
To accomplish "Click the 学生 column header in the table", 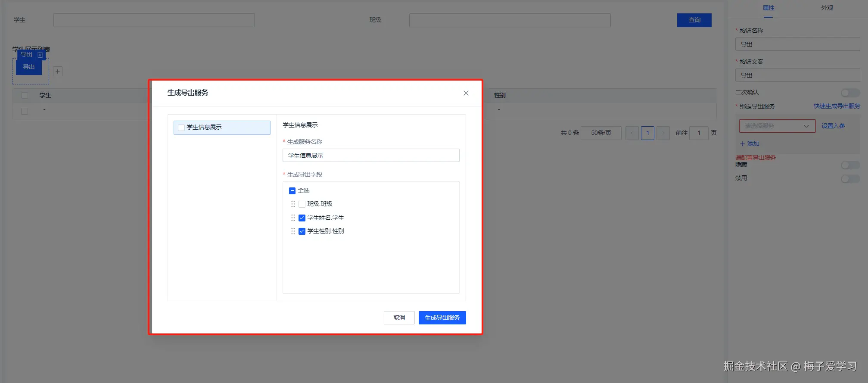I will pyautogui.click(x=45, y=96).
